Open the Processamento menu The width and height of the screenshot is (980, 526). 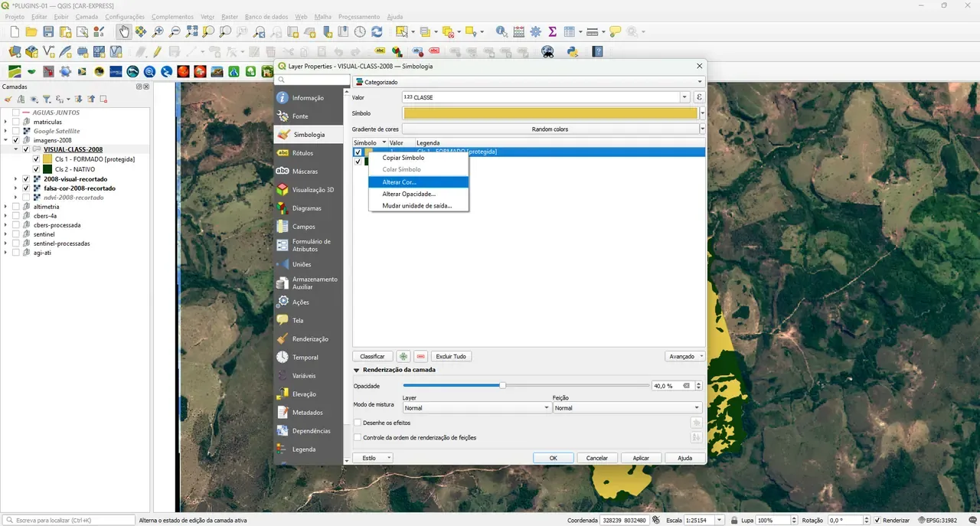coord(359,16)
